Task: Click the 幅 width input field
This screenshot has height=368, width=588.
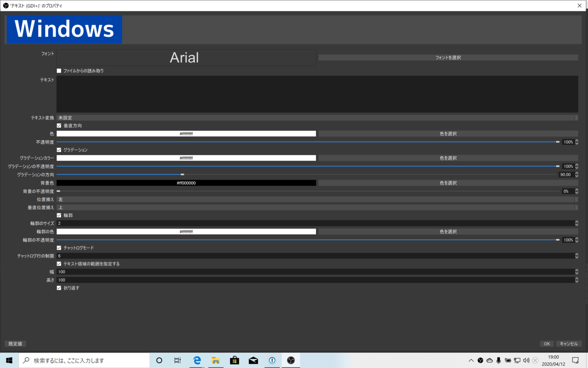Action: point(317,272)
